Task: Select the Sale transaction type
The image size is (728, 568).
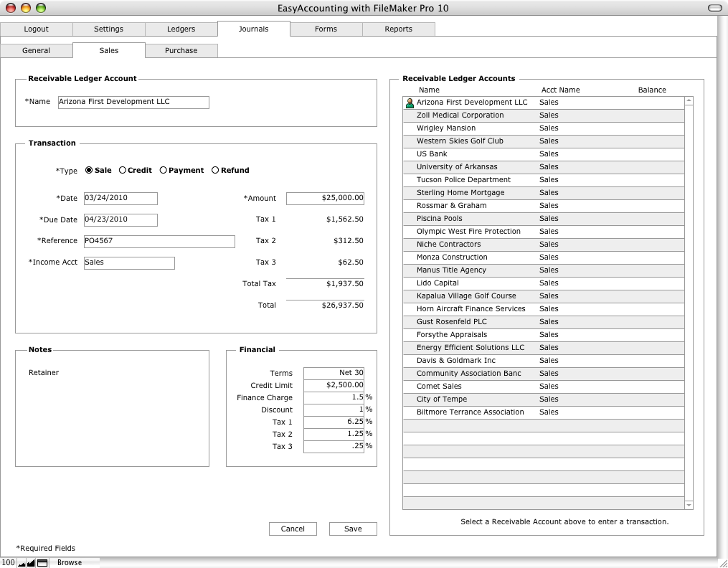Action: tap(98, 170)
